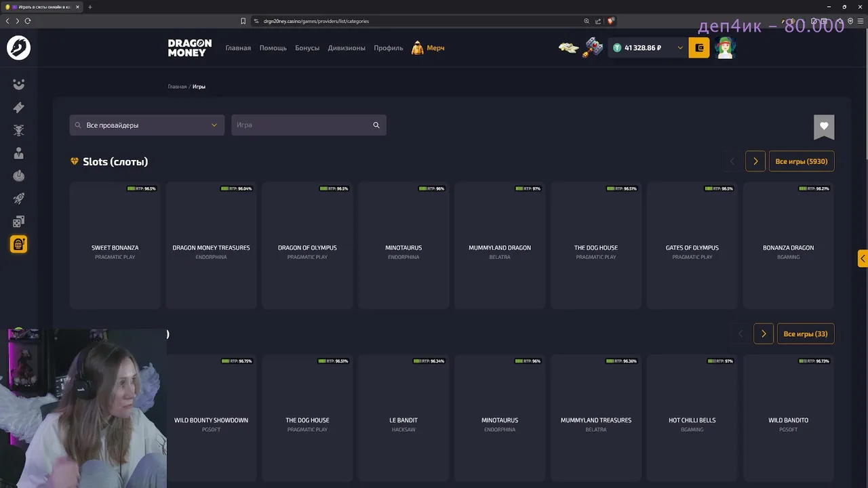Open the Mummyland Treasures game card
The image size is (868, 488).
[596, 418]
